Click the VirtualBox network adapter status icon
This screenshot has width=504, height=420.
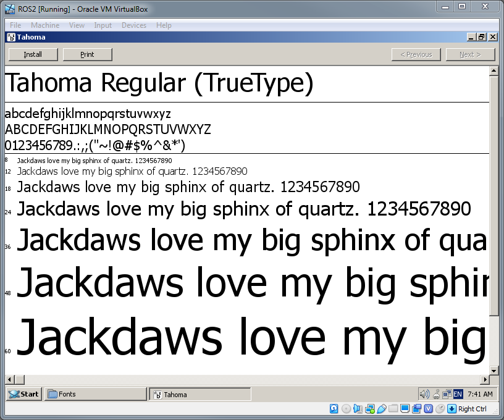[x=369, y=409]
